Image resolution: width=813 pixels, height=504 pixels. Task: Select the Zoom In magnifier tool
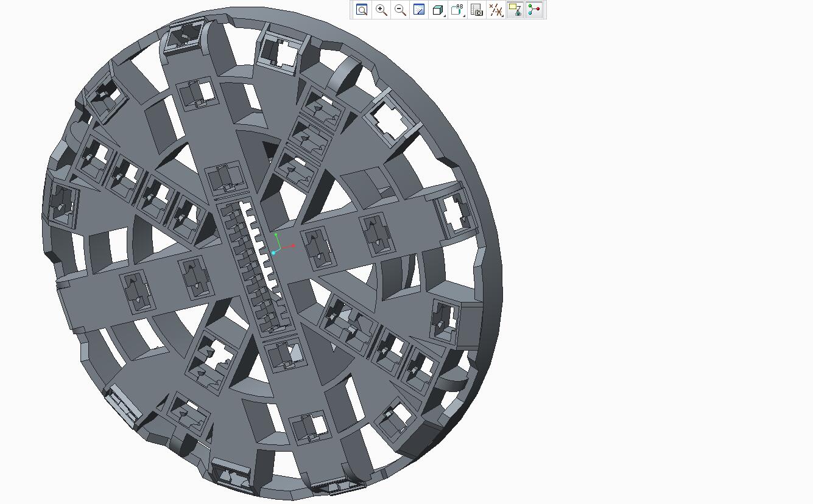(381, 10)
